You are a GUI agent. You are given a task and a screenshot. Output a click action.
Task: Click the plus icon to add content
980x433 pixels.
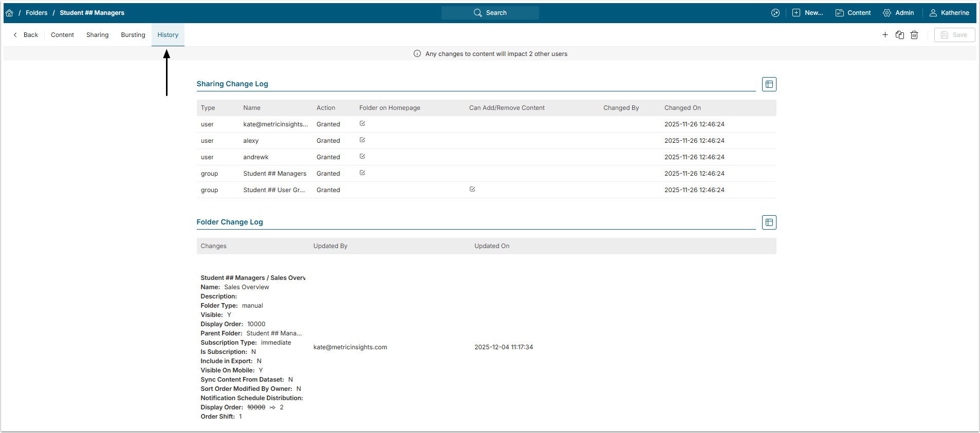885,35
